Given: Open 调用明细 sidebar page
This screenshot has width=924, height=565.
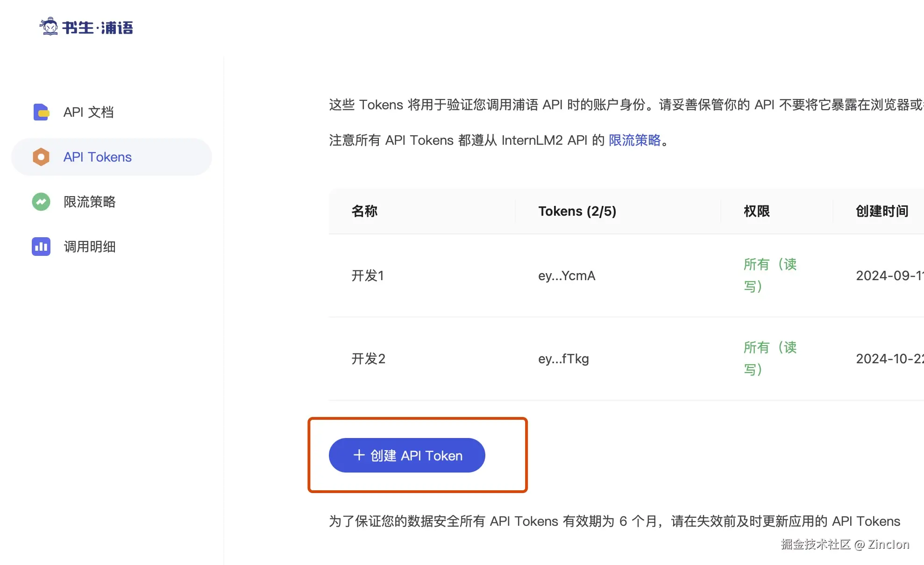Looking at the screenshot, I should pos(90,247).
